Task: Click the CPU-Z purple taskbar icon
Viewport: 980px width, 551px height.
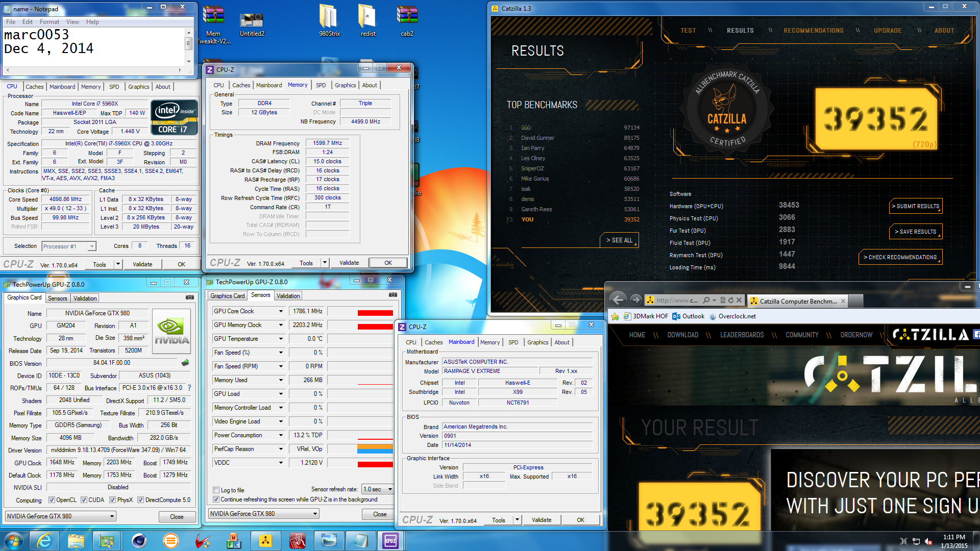Action: [390, 541]
